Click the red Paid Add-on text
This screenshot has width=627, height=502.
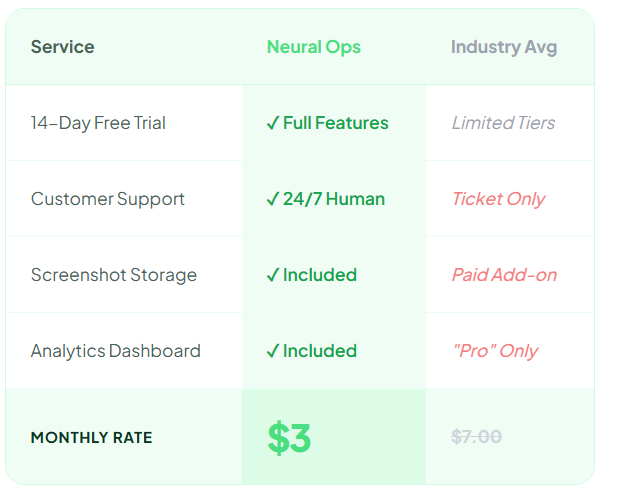(504, 275)
